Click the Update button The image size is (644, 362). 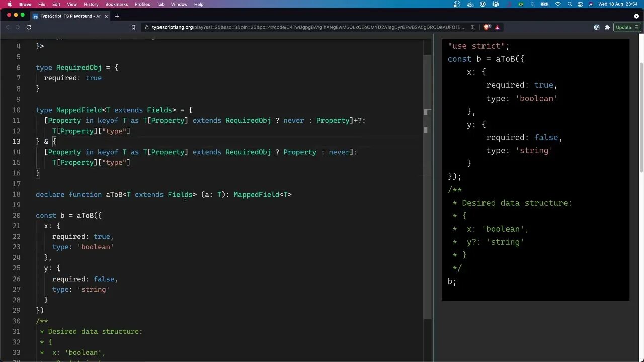(623, 27)
